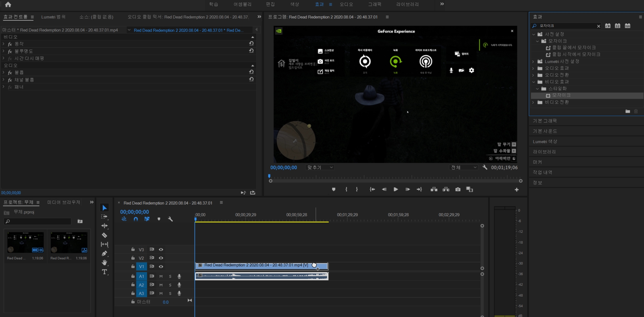Click the Lift button in program monitor

(434, 189)
